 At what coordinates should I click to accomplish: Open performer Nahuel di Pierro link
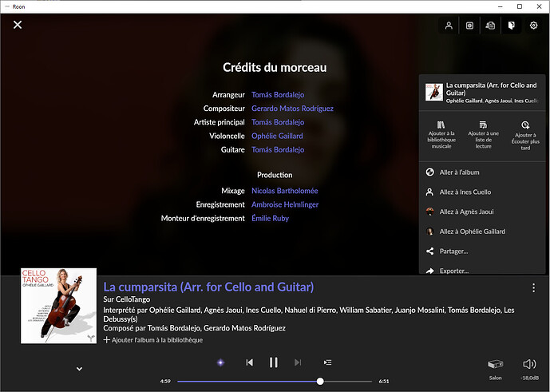click(x=310, y=310)
